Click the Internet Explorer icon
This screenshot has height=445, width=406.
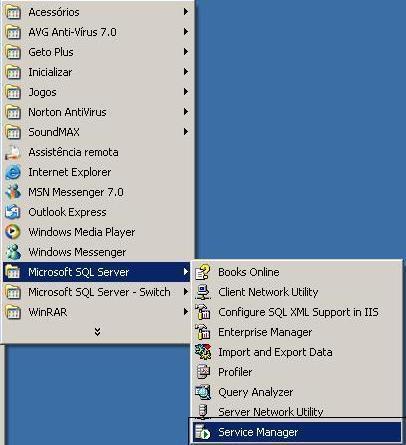click(13, 172)
